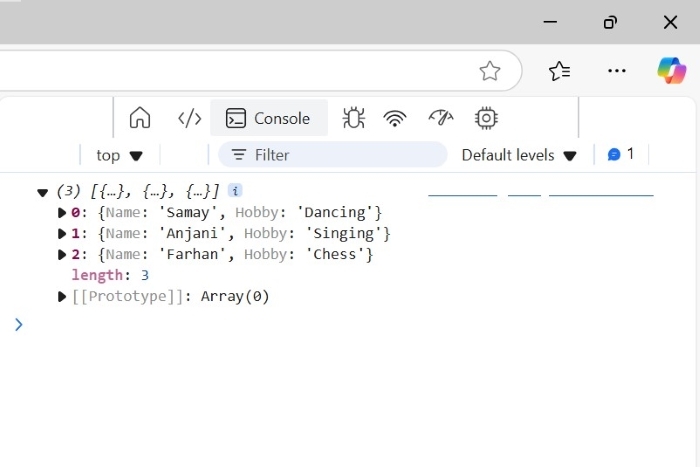700x467 pixels.
Task: Select the 'length: 3' property text
Action: coord(110,275)
